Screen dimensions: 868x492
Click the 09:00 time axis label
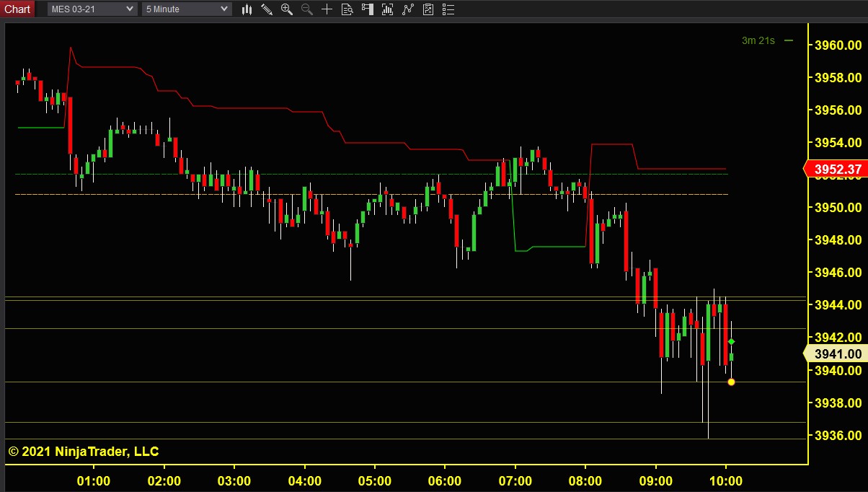pos(655,481)
